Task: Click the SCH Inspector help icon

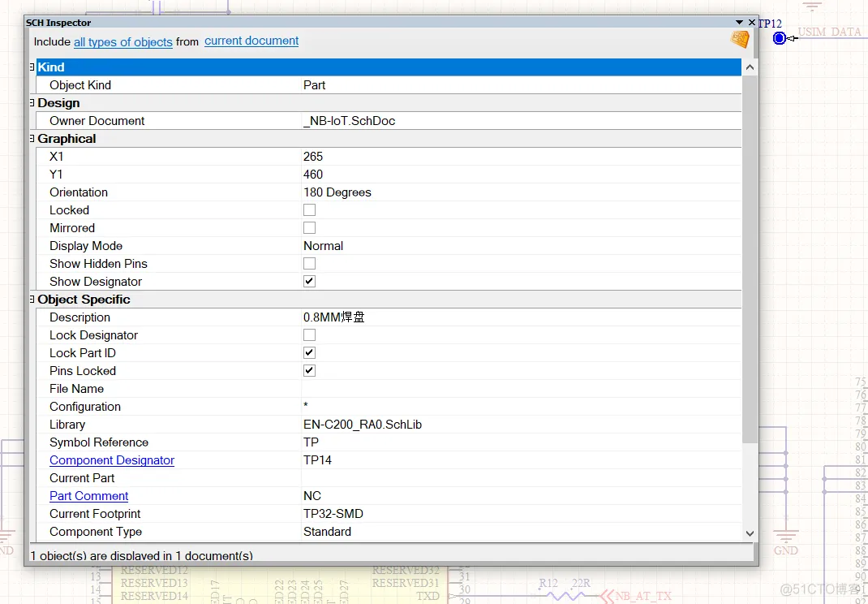Action: [740, 39]
